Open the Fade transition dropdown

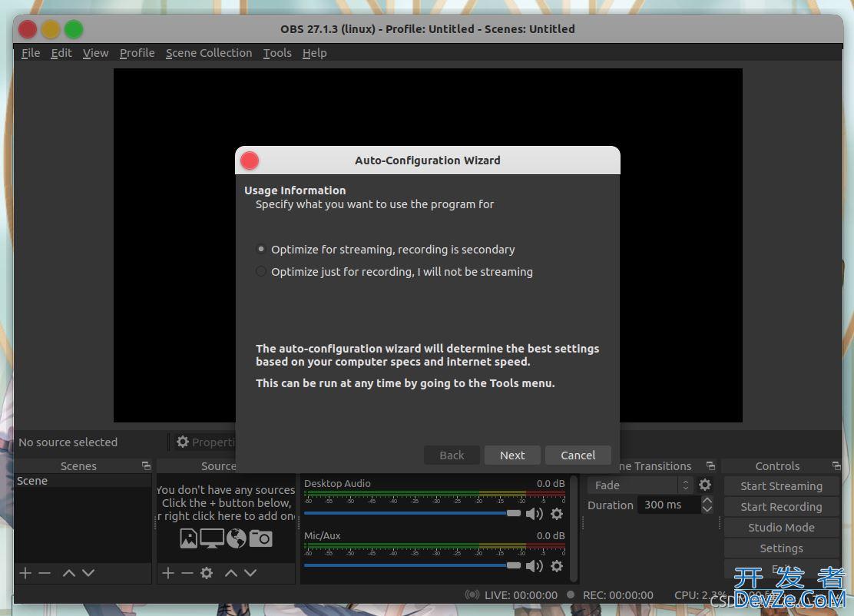pyautogui.click(x=640, y=485)
